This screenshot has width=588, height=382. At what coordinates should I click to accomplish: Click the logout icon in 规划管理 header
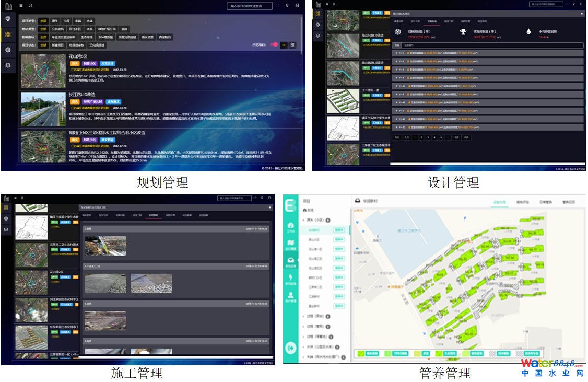[297, 6]
